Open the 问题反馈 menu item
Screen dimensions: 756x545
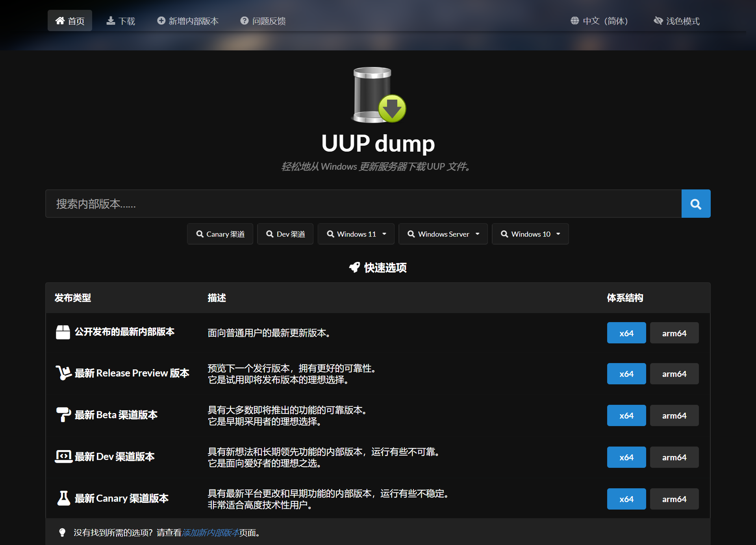point(263,21)
